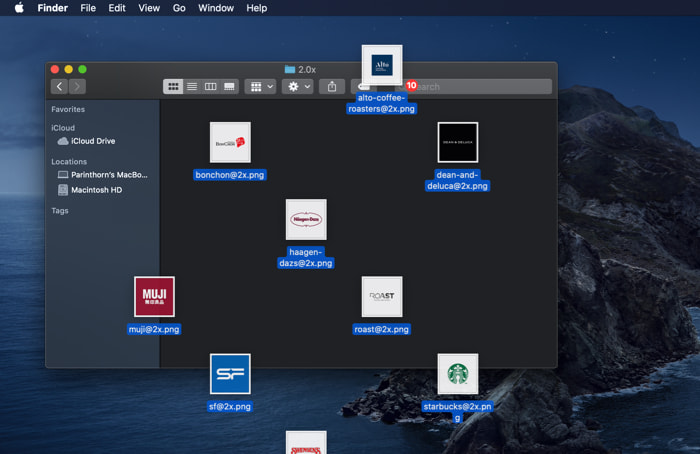Click the starbucks@2x.png thumbnail
This screenshot has height=454, width=700.
click(x=457, y=374)
